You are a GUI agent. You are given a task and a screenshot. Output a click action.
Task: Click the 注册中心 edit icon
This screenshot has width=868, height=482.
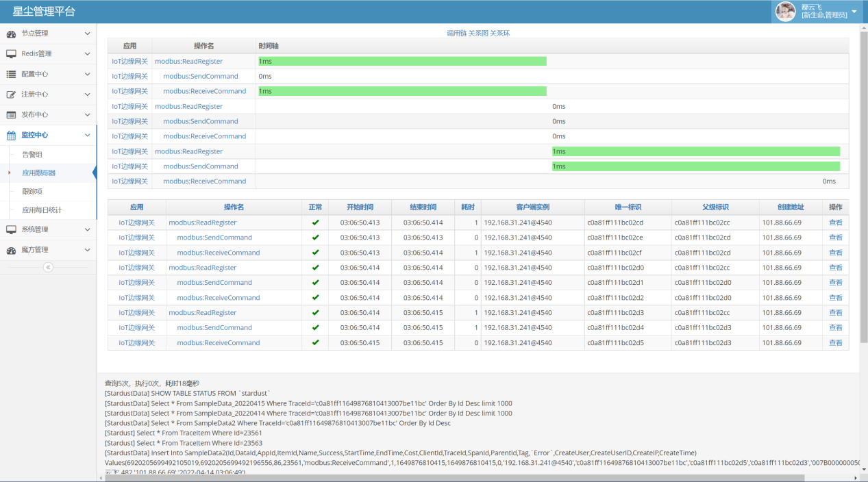click(11, 94)
